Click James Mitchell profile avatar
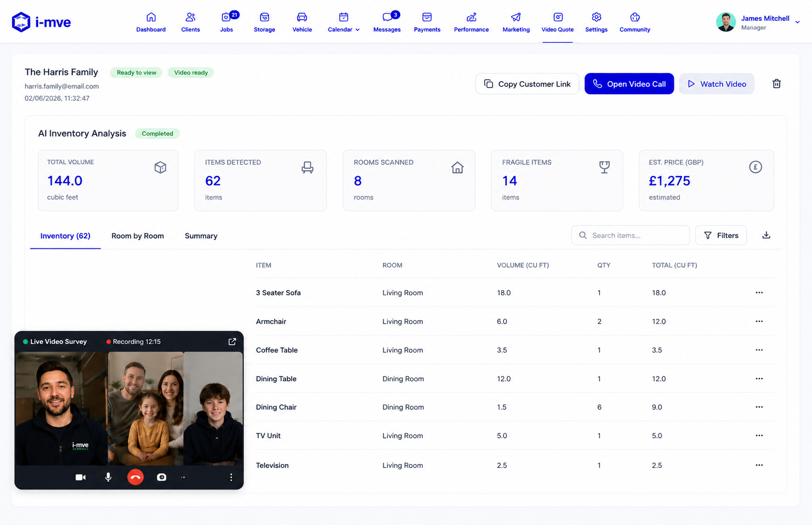The width and height of the screenshot is (812, 525). pos(726,22)
